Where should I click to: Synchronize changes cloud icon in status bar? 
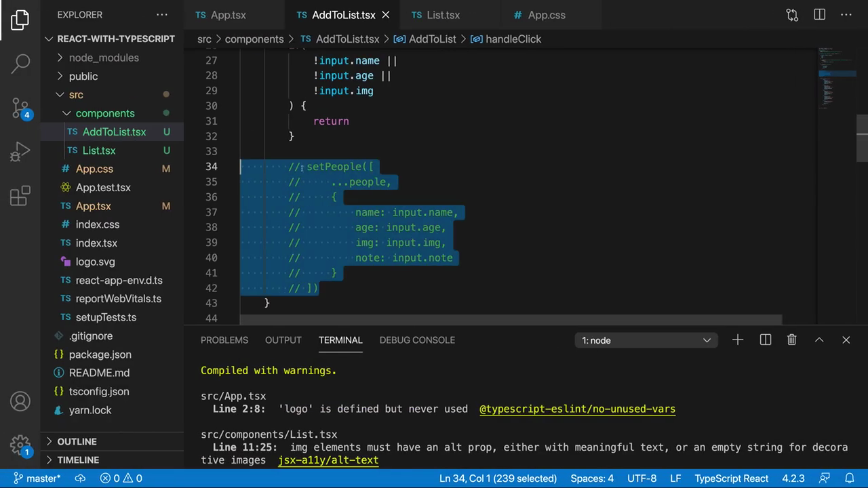(80, 479)
